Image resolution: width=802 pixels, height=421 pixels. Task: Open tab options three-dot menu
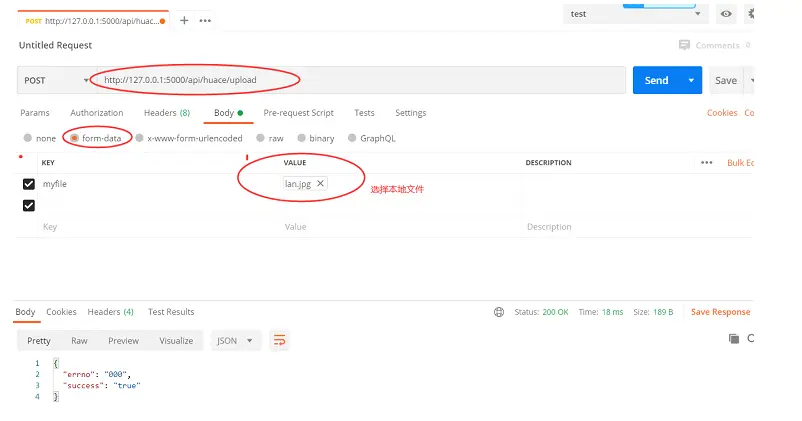[x=205, y=21]
